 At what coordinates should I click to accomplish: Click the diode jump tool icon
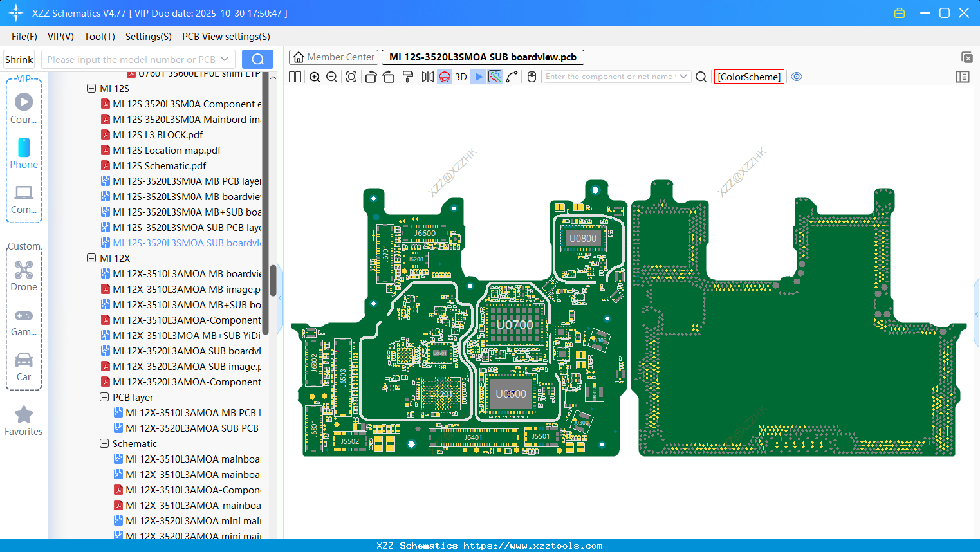point(477,77)
